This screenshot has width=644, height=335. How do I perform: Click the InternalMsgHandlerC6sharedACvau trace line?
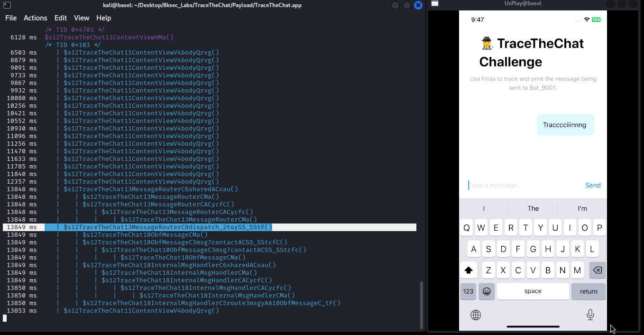pos(179,265)
